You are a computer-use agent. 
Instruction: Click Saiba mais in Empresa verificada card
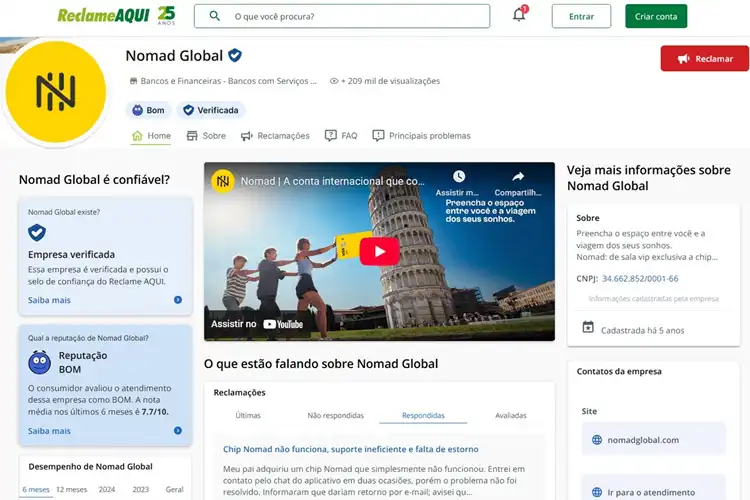(x=49, y=300)
